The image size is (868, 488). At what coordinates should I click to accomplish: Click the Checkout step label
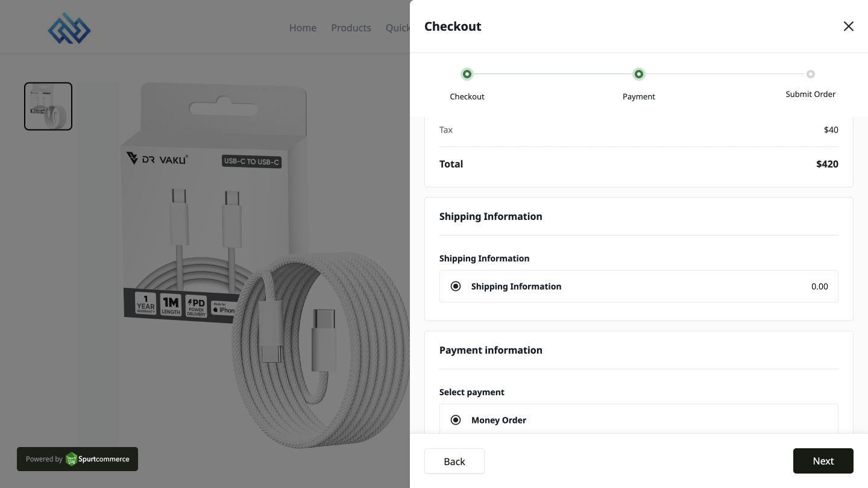467,96
